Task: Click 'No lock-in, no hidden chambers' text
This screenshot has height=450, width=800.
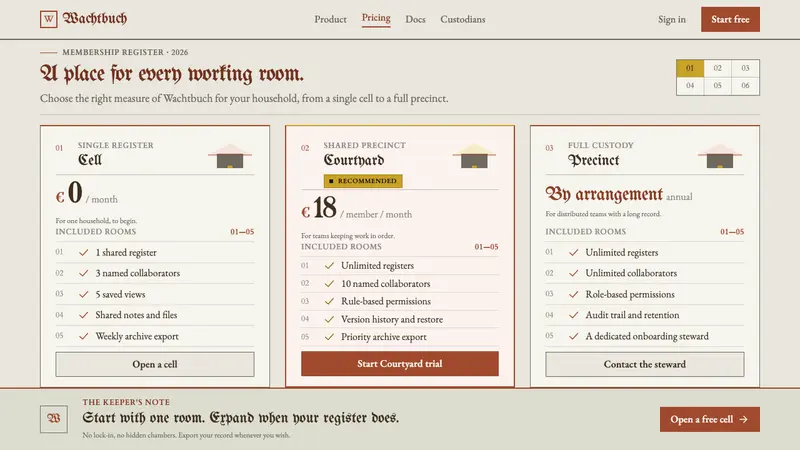Action: point(186,435)
